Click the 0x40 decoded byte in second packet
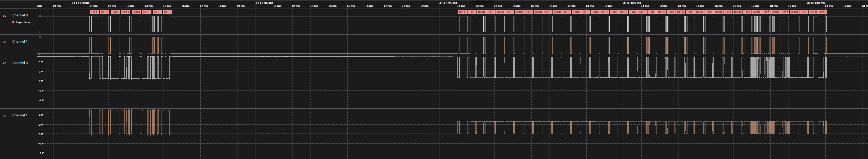 pyautogui.click(x=481, y=12)
